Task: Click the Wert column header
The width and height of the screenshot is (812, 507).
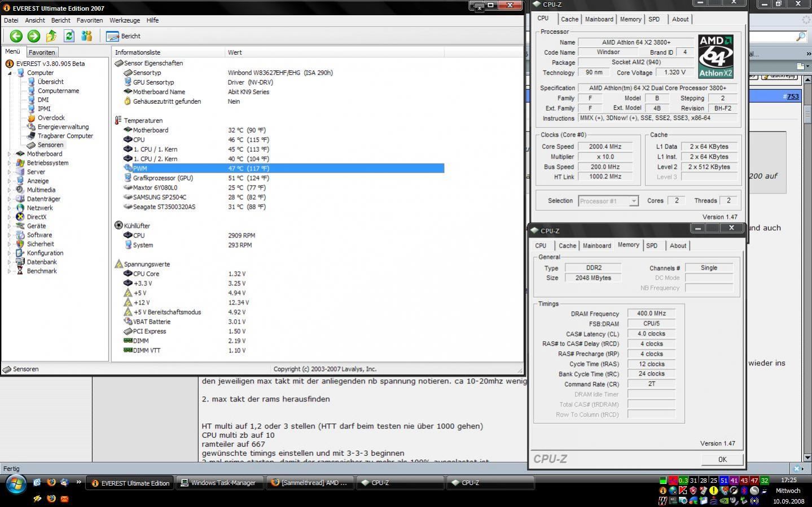Action: point(335,52)
